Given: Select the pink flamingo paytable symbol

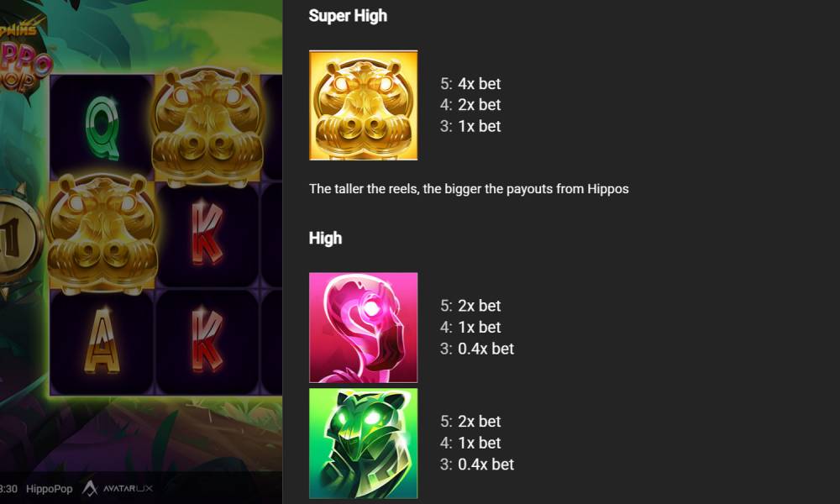Looking at the screenshot, I should pos(363,328).
